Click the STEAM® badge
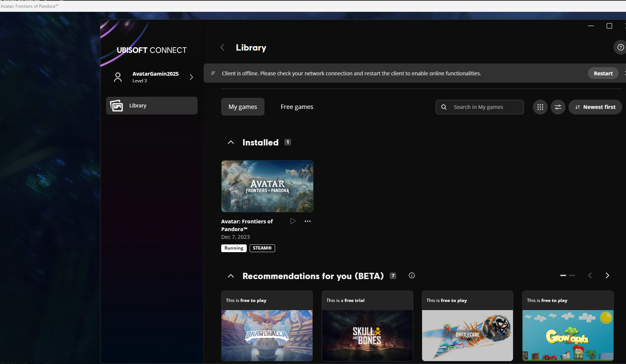Image resolution: width=626 pixels, height=364 pixels. [262, 248]
